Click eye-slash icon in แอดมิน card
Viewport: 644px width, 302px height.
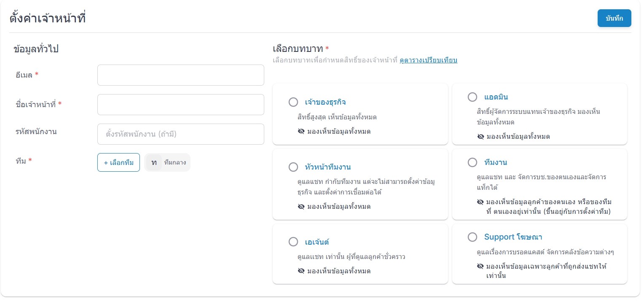pos(480,137)
